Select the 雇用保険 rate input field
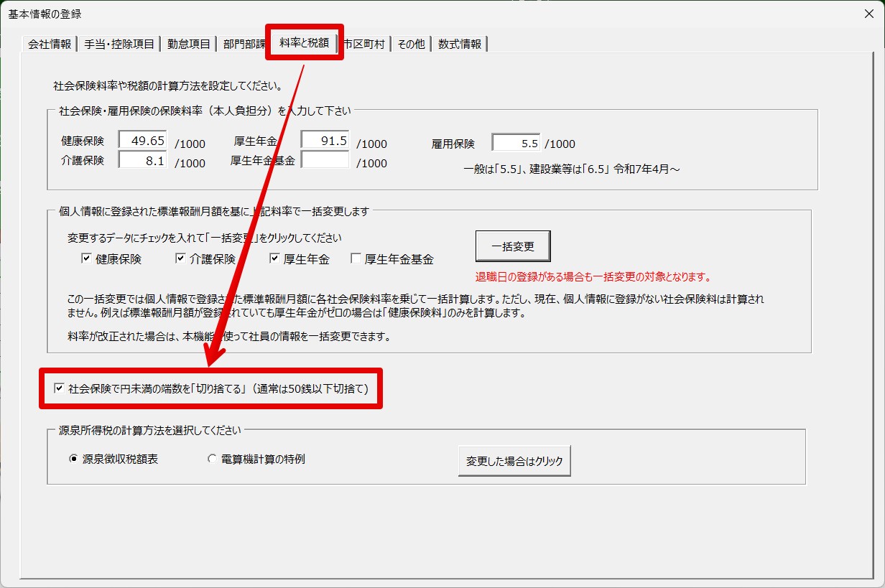 pos(516,143)
